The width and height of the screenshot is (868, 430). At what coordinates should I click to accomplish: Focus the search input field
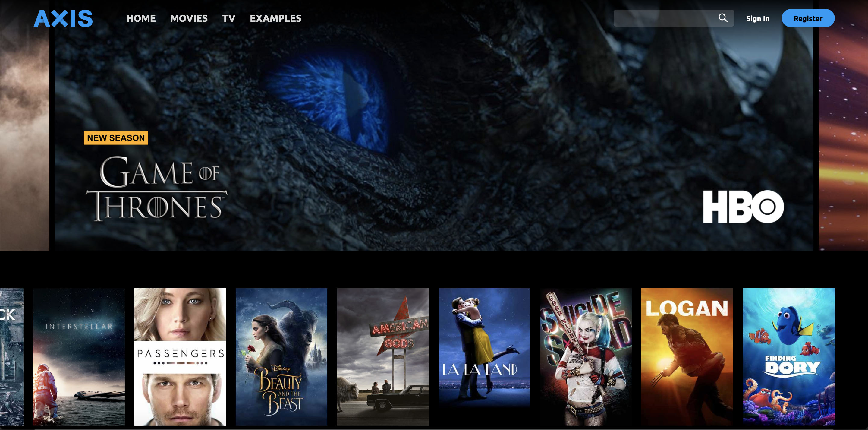673,18
